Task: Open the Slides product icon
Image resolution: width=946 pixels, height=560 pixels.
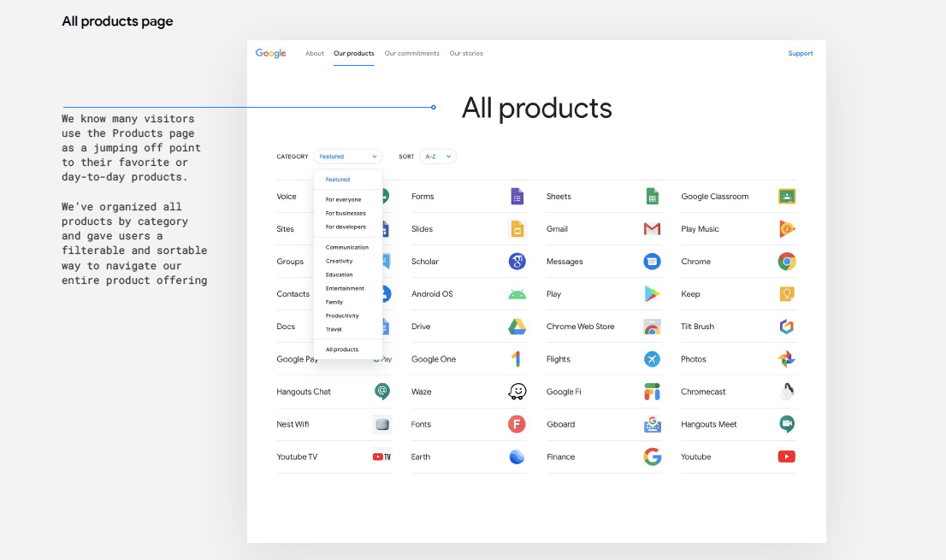Action: click(x=517, y=229)
